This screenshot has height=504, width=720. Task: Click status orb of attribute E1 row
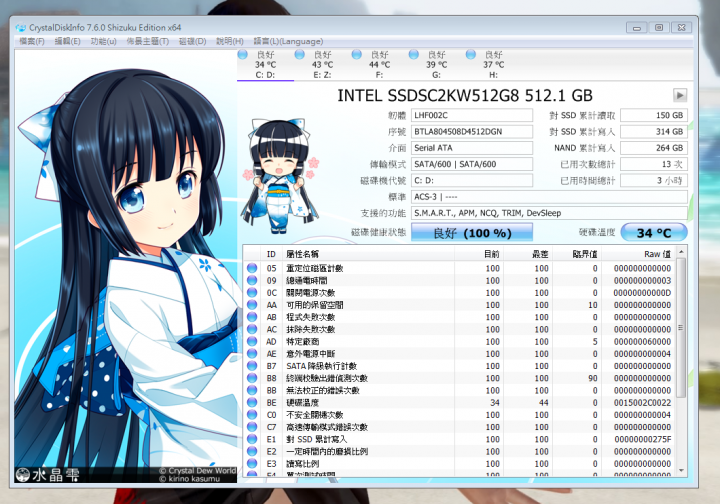pos(252,439)
